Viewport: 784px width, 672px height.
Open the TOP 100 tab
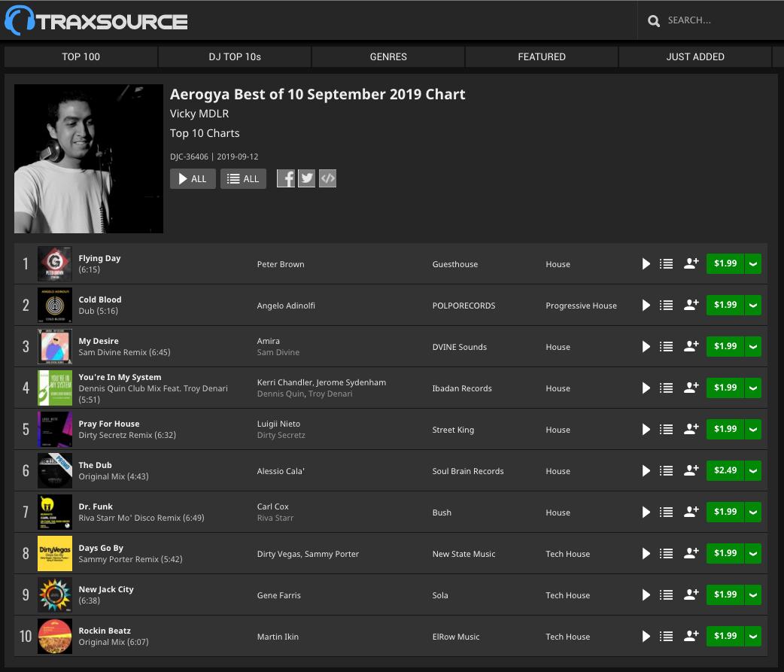coord(81,56)
